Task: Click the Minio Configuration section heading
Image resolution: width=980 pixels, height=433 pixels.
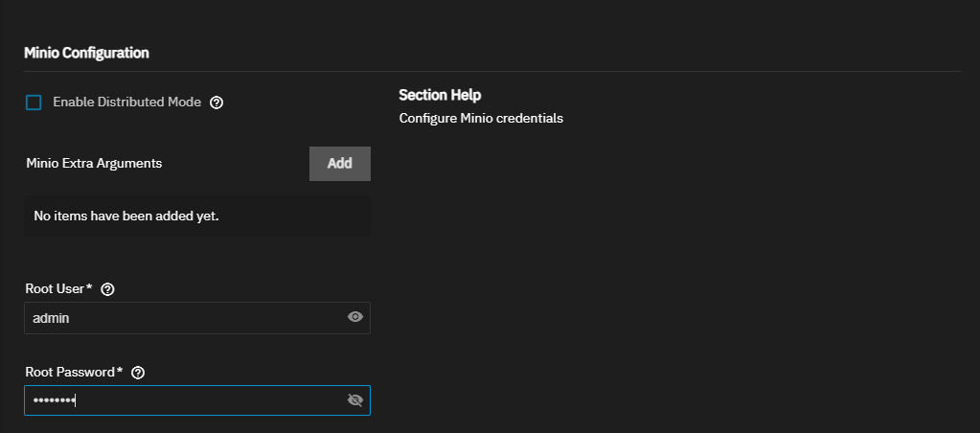Action: (86, 53)
